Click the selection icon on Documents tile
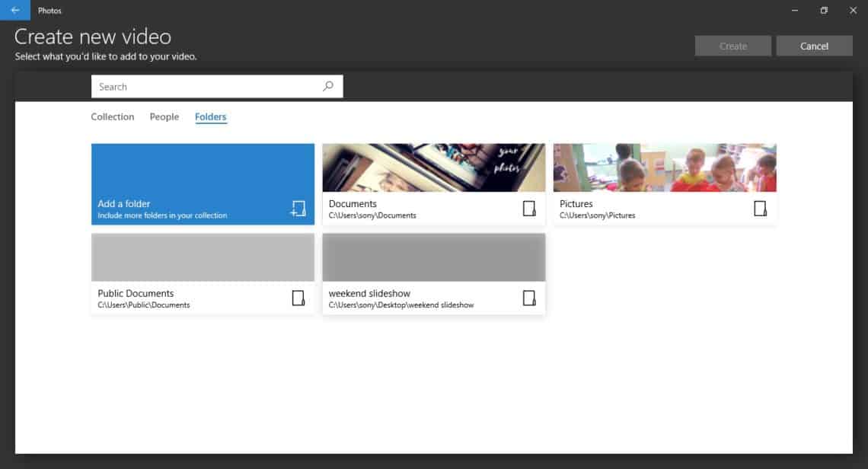The image size is (868, 469). coord(530,208)
